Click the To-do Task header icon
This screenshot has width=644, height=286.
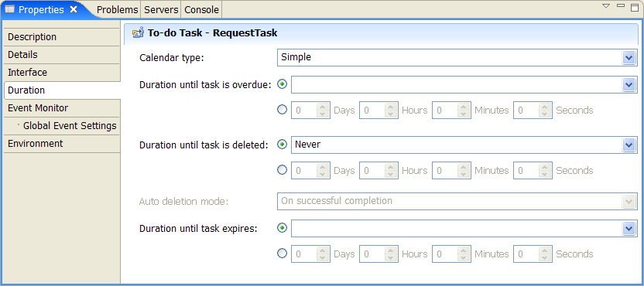coord(139,32)
